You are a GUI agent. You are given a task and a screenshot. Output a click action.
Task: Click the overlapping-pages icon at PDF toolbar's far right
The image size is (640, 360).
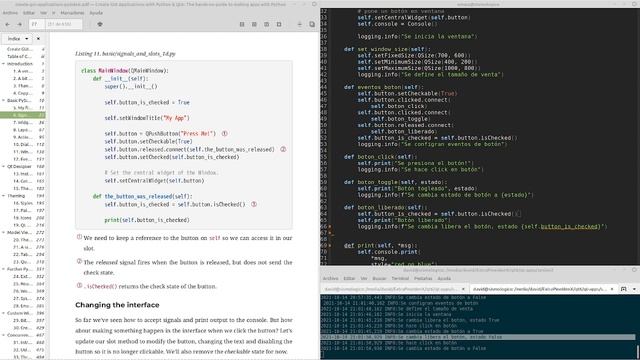[x=312, y=24]
